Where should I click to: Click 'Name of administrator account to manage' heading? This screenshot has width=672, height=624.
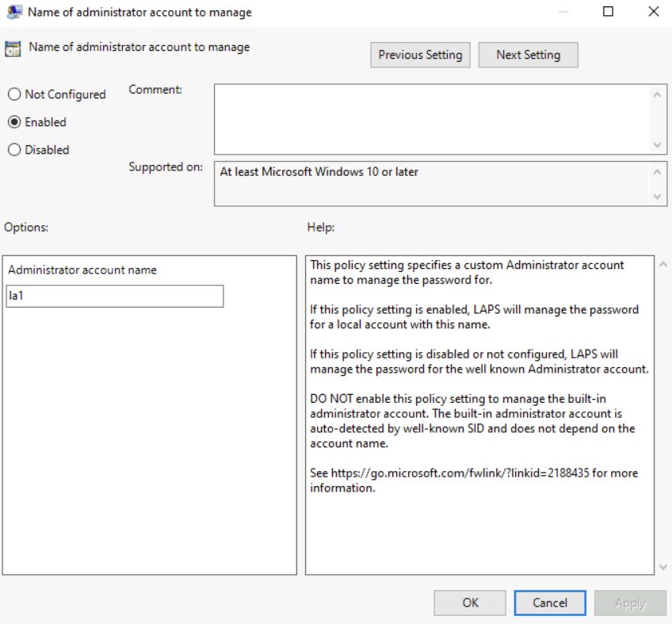coord(139,47)
